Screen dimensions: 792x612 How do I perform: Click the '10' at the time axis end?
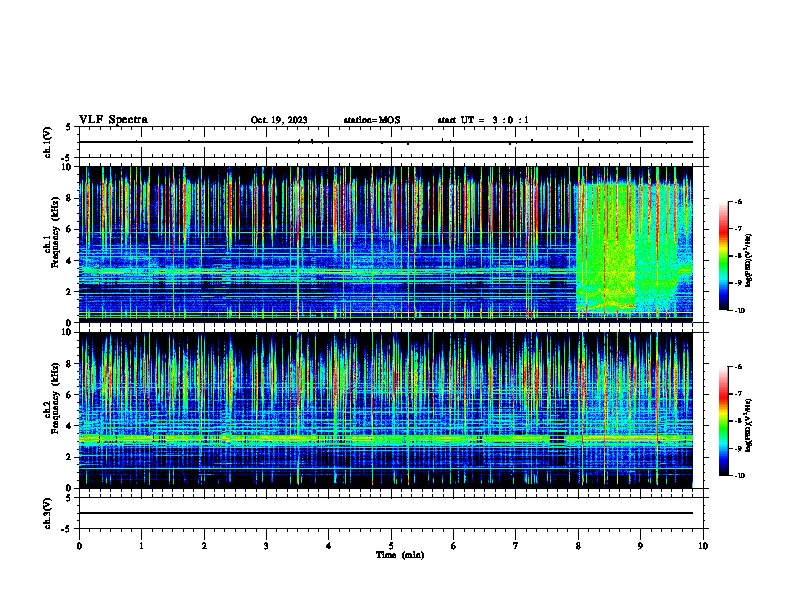[x=703, y=546]
